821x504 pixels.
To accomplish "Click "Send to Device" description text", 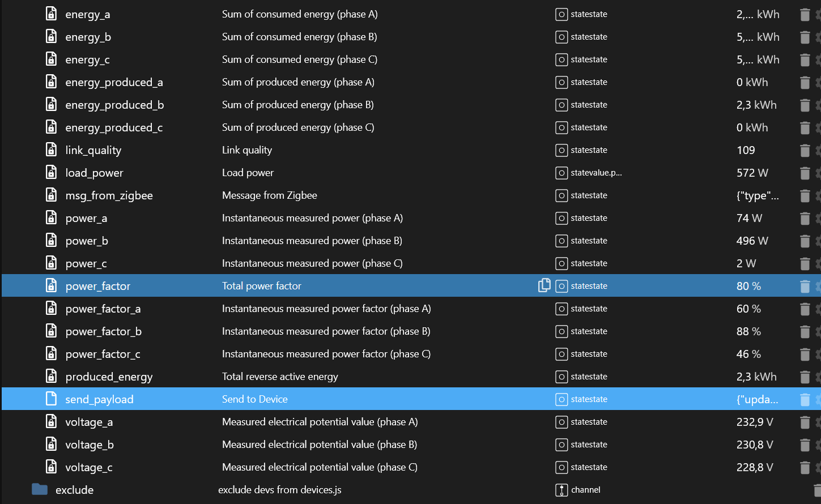I will pos(255,399).
